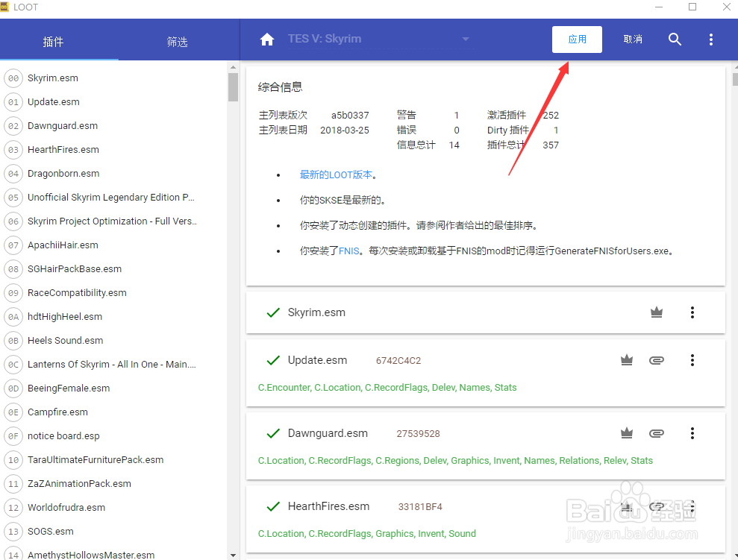Click the green checkmark on HearthFires.esm card
The height and width of the screenshot is (560, 738).
[273, 506]
